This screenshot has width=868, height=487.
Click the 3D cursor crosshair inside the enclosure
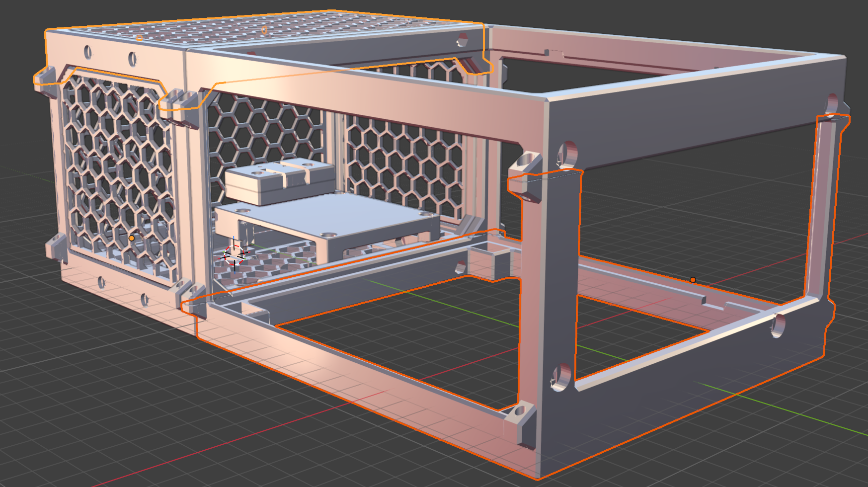point(234,255)
